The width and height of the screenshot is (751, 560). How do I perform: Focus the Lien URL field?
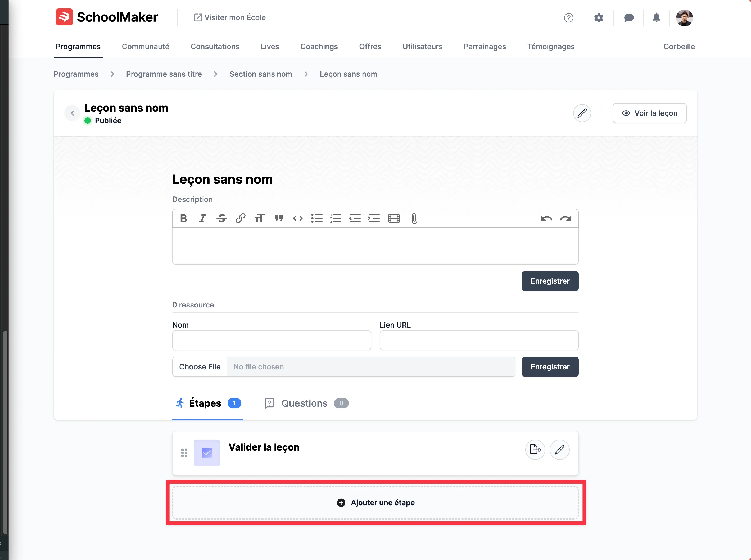click(479, 340)
